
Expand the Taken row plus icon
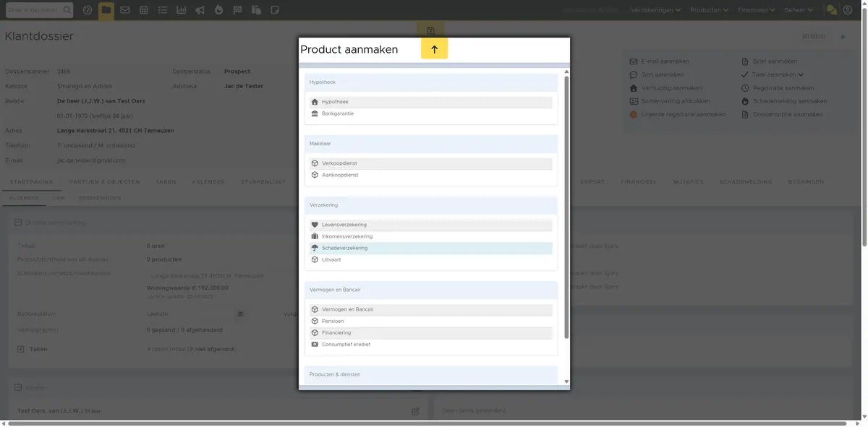click(20, 349)
